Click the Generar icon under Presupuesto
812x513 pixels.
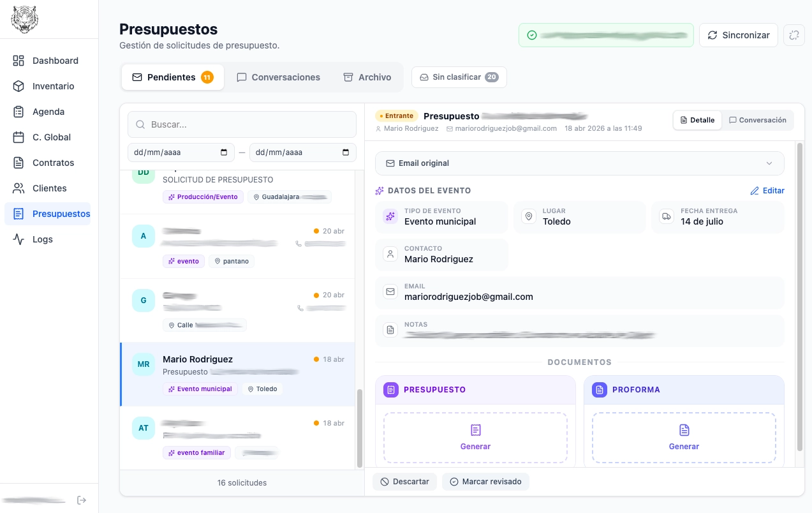(x=475, y=430)
